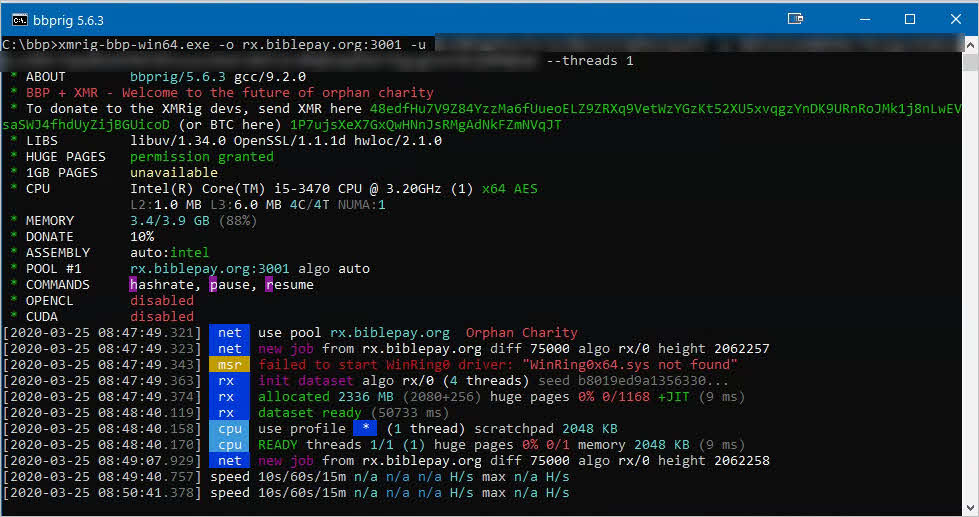Click 'x64 AES' CPU feature text

tap(509, 189)
